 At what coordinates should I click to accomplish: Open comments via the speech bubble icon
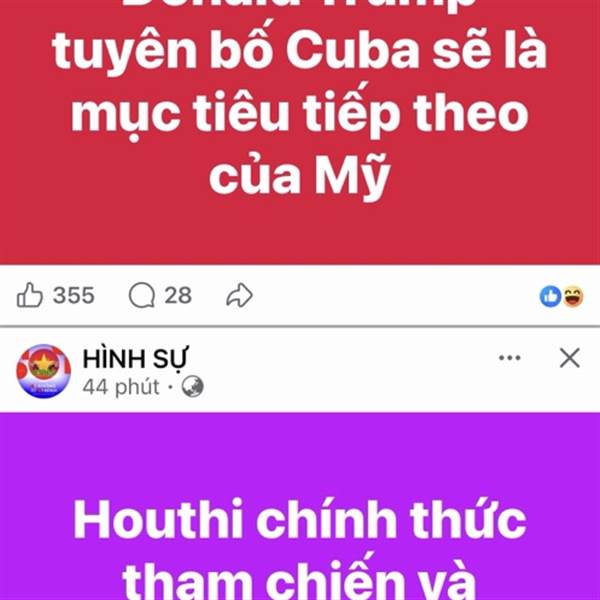tap(142, 295)
